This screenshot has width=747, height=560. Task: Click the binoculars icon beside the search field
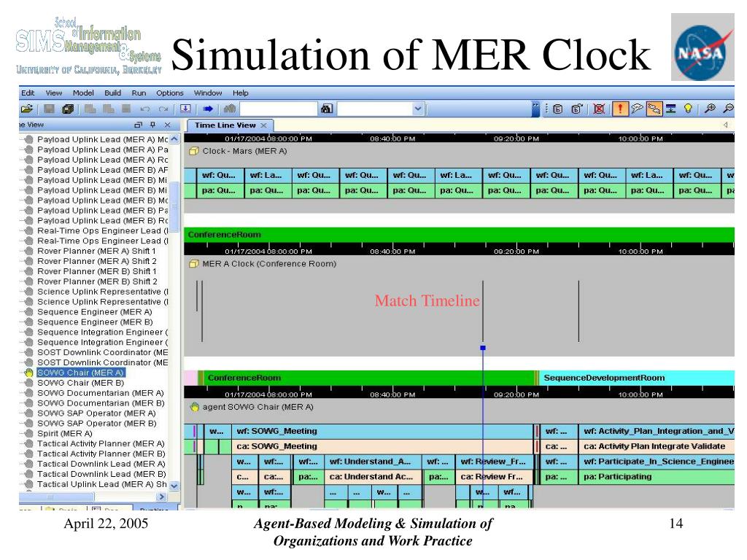(x=326, y=109)
